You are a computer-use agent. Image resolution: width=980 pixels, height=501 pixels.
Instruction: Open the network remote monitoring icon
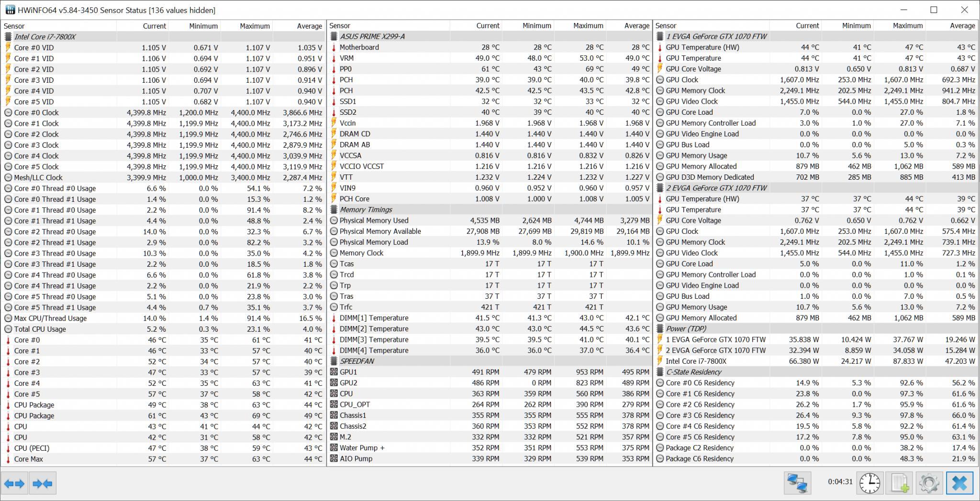[x=797, y=483]
